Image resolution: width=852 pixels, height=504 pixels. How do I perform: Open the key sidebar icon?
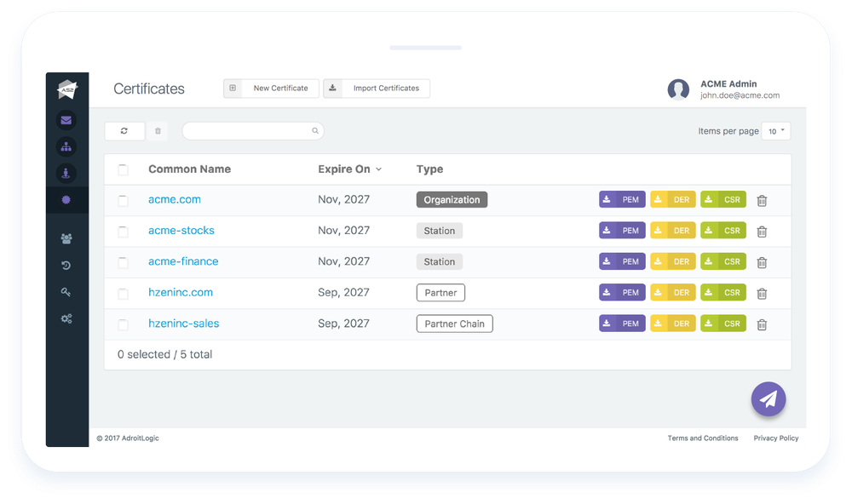pyautogui.click(x=66, y=292)
